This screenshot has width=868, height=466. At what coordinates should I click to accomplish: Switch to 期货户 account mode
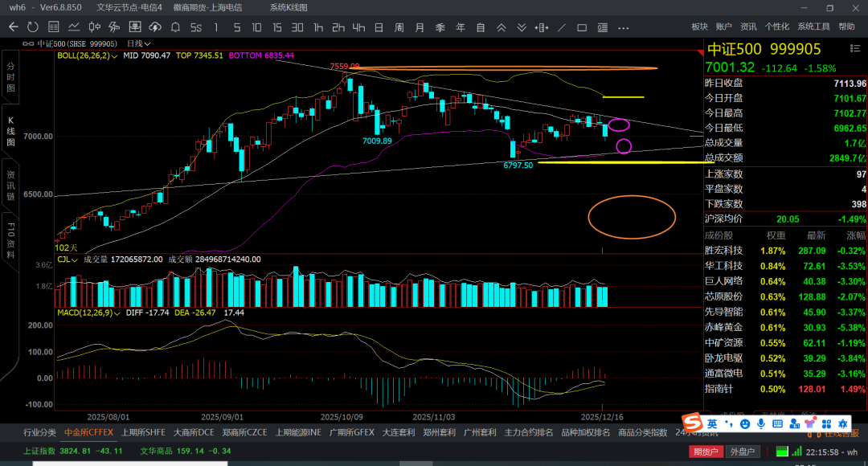tap(706, 452)
